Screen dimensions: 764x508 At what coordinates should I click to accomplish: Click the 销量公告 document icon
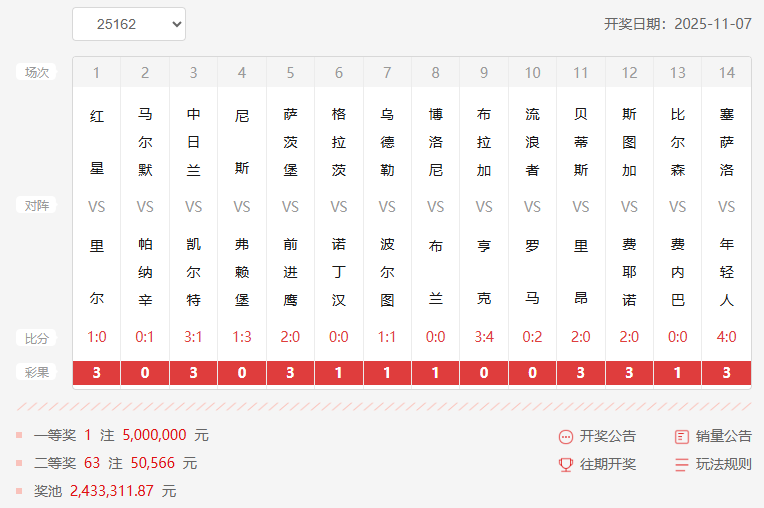(x=682, y=437)
